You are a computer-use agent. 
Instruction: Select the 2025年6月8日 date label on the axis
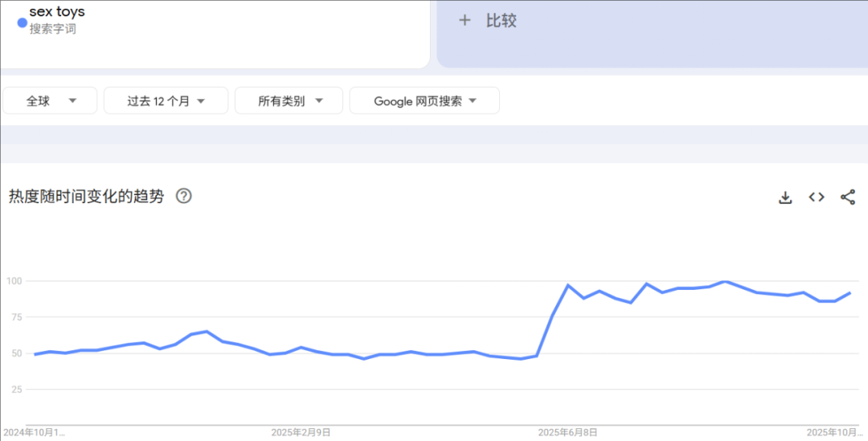click(568, 432)
